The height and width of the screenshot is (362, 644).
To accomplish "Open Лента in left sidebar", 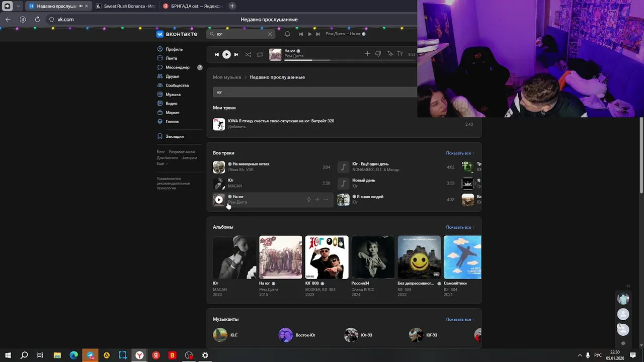I will click(x=171, y=58).
